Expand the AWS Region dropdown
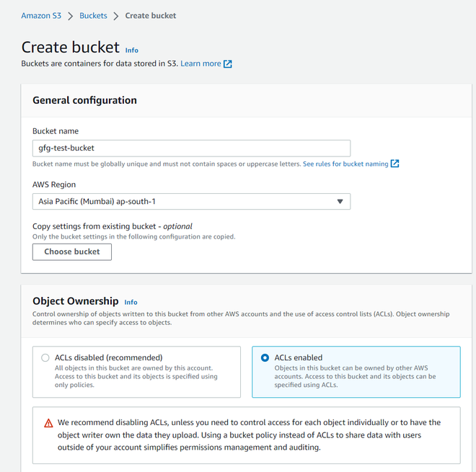This screenshot has height=472, width=476. click(191, 202)
